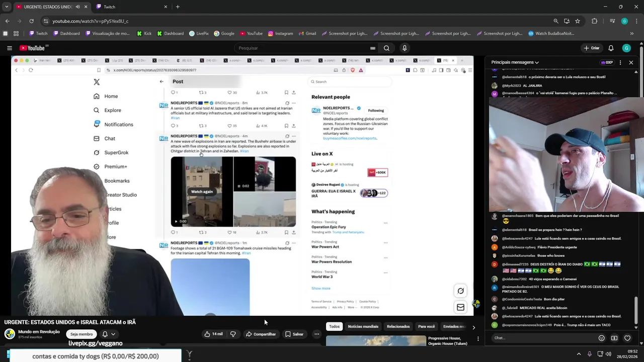644x362 pixels.
Task: Open the Gmail bookmark
Action: (x=307, y=34)
